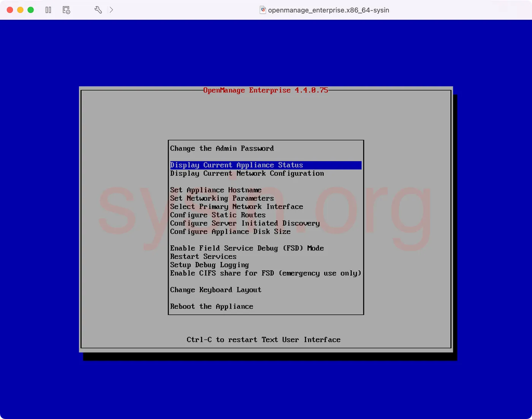
Task: Choose Enable Field Service Debug Mode
Action: tap(247, 248)
